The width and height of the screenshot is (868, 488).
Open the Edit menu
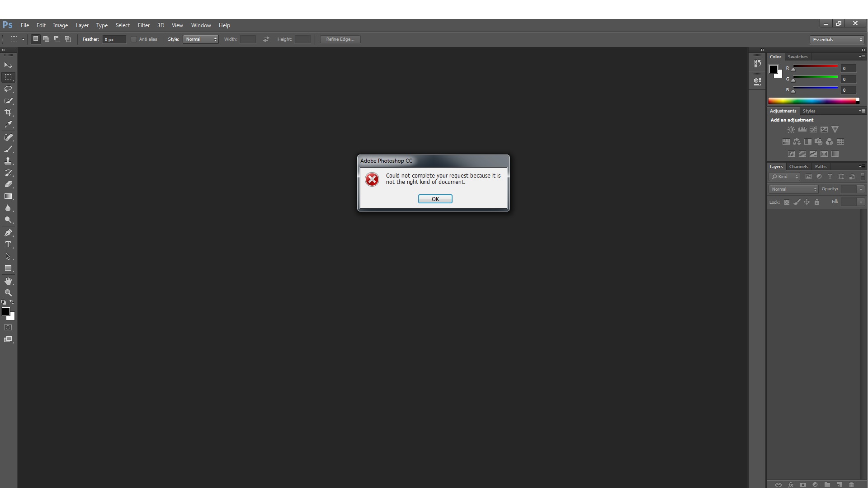[41, 25]
